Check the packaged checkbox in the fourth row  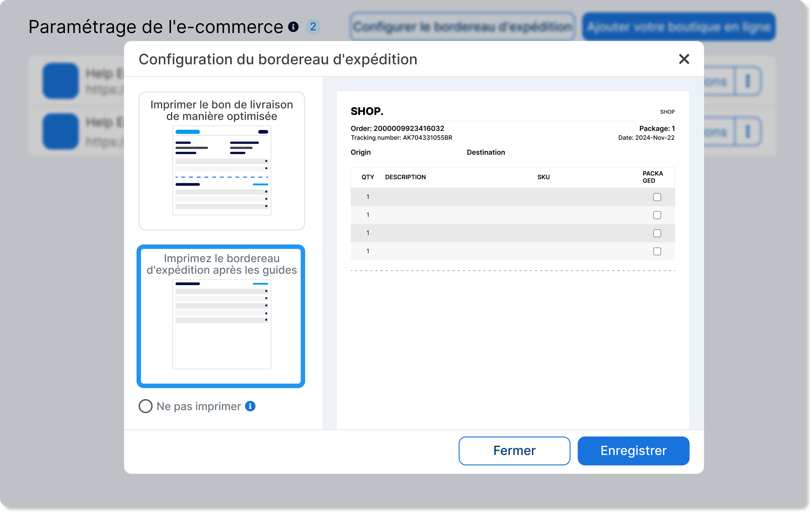657,251
